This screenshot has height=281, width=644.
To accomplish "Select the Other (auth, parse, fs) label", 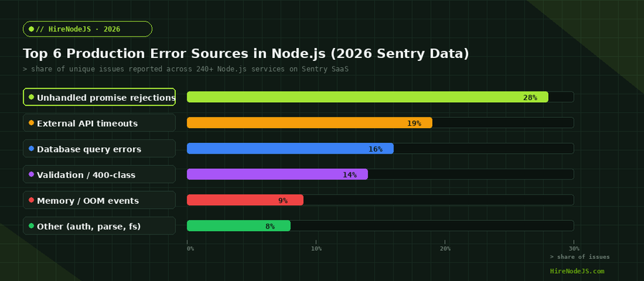I will [99, 226].
